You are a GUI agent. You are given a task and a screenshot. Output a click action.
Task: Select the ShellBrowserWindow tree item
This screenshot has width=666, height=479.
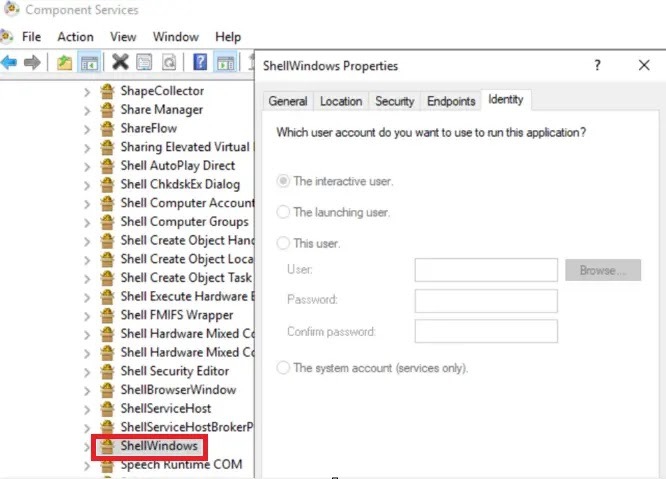coord(178,390)
